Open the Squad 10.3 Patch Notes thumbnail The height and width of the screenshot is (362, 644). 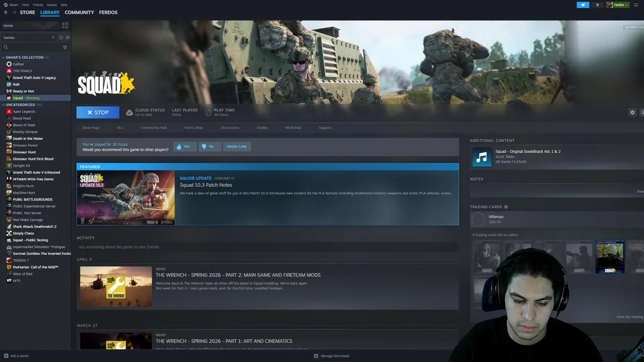(x=126, y=198)
